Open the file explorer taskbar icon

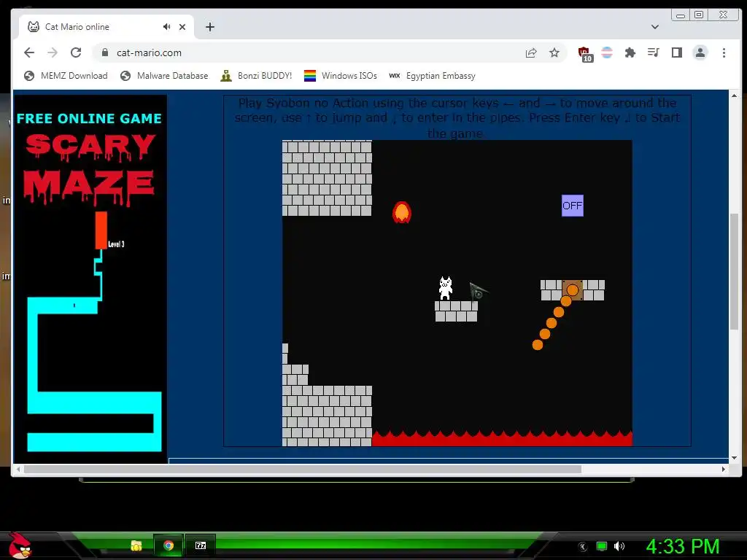(136, 545)
